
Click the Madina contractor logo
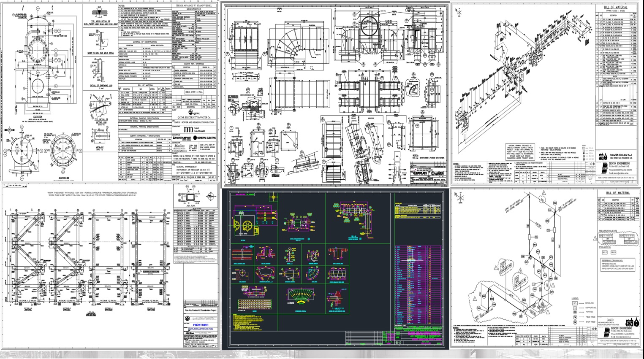pos(180,146)
